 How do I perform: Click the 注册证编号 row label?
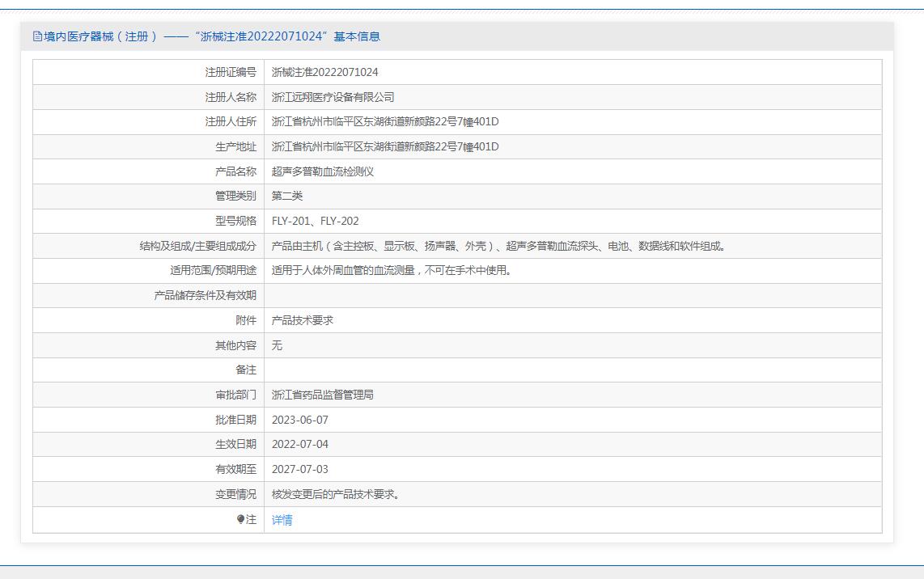tap(231, 73)
